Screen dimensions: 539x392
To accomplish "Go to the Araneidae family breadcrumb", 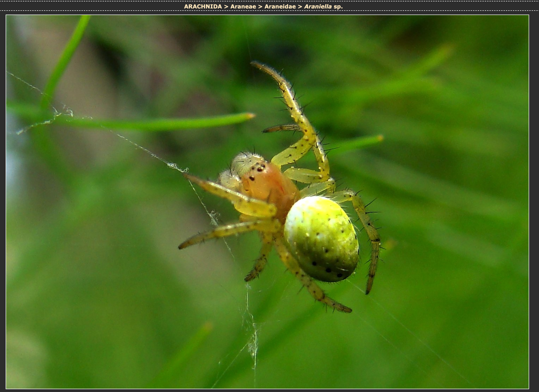I will 280,6.
